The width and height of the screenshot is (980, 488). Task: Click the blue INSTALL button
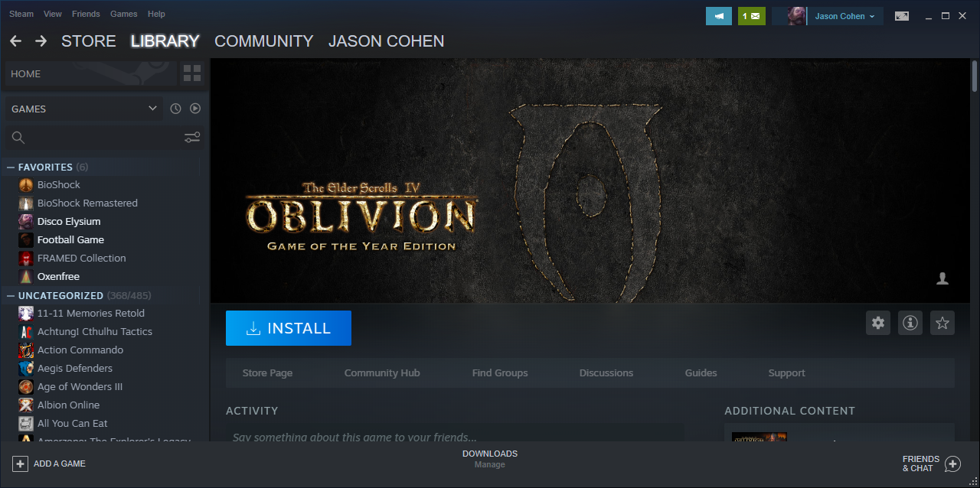[289, 328]
